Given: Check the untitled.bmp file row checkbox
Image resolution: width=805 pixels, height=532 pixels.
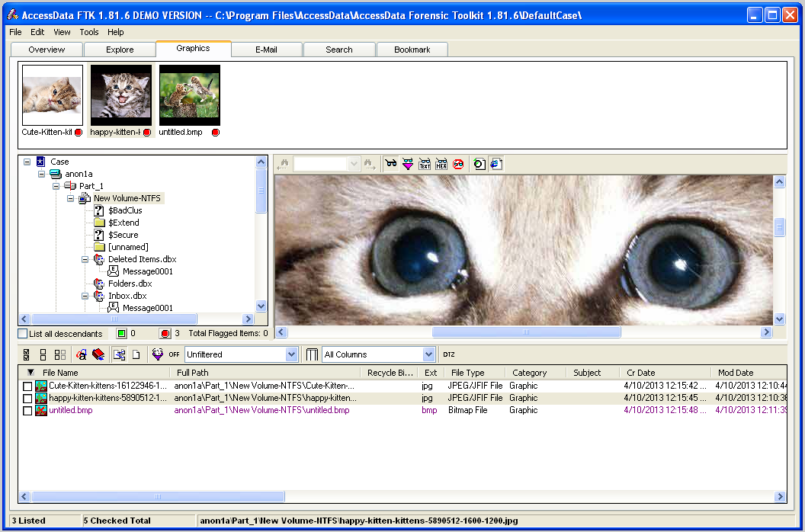Looking at the screenshot, I should 27,411.
